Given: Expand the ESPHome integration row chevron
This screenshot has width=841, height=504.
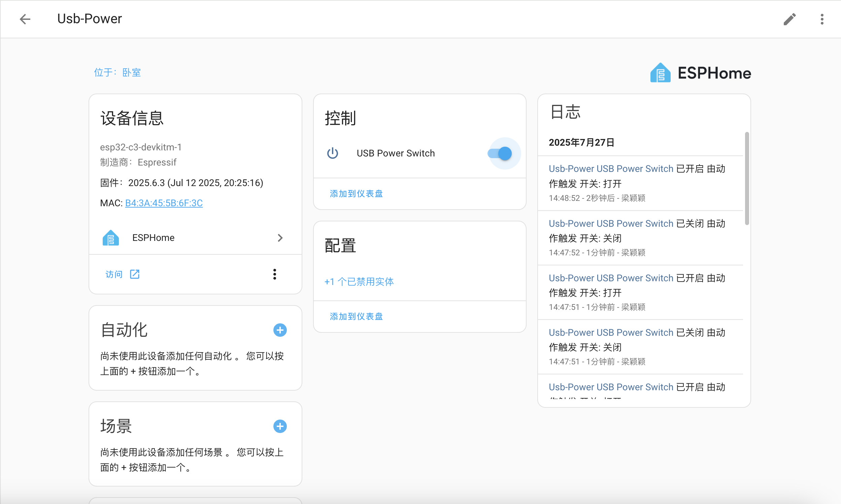Looking at the screenshot, I should pos(280,238).
